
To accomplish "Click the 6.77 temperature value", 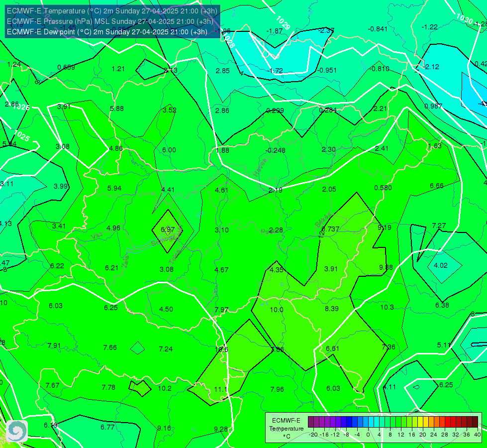I will click(x=107, y=428).
